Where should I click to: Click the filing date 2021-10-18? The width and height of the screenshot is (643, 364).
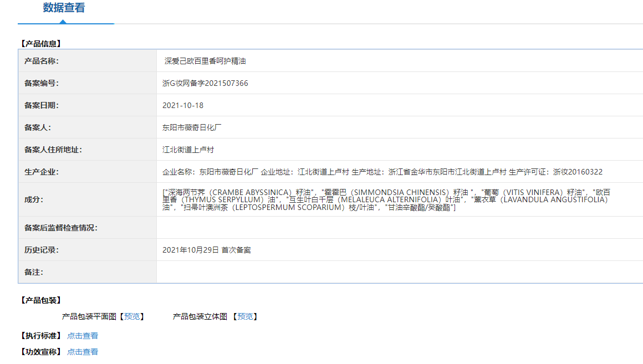[x=183, y=105]
